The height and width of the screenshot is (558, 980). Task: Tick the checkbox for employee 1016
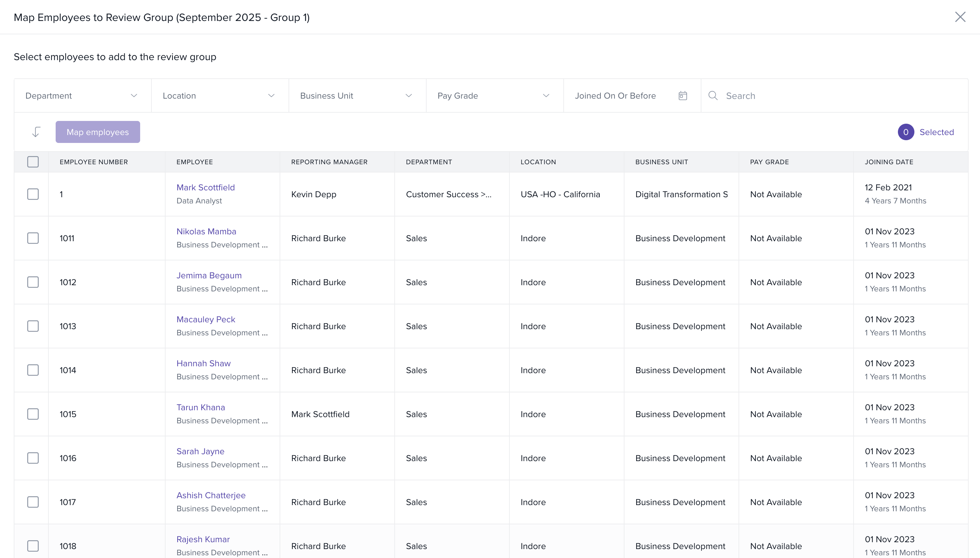click(33, 458)
